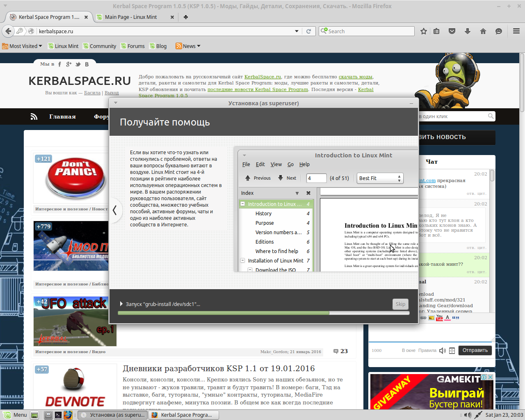Screen dimensions: 525x420
Task: Click the show desktop icon in panel
Action: pos(34,415)
